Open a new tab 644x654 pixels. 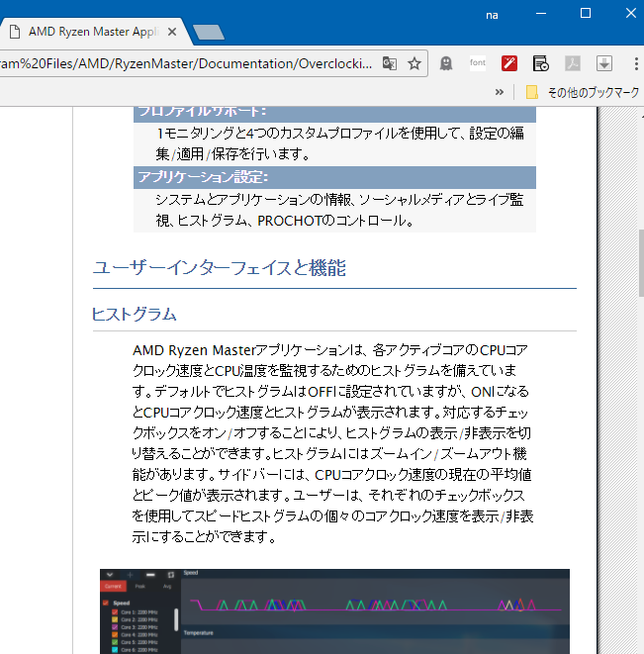(x=209, y=32)
